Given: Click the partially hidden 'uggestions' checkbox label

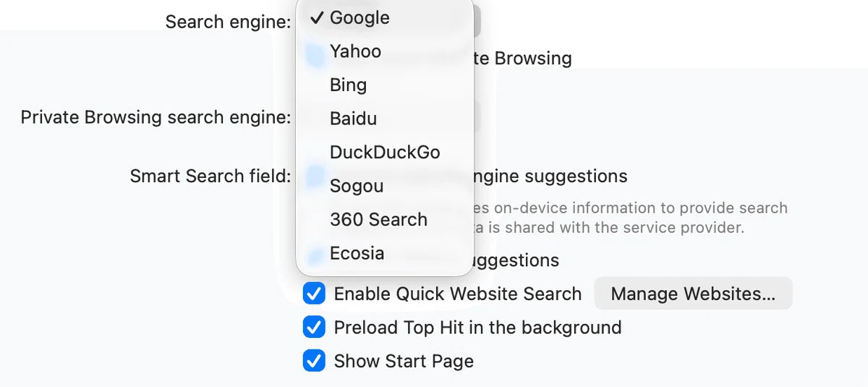Looking at the screenshot, I should [x=516, y=260].
